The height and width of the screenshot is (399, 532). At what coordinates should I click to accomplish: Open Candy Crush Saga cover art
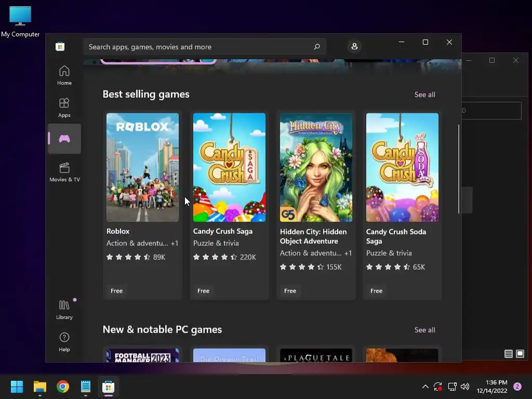tap(229, 167)
